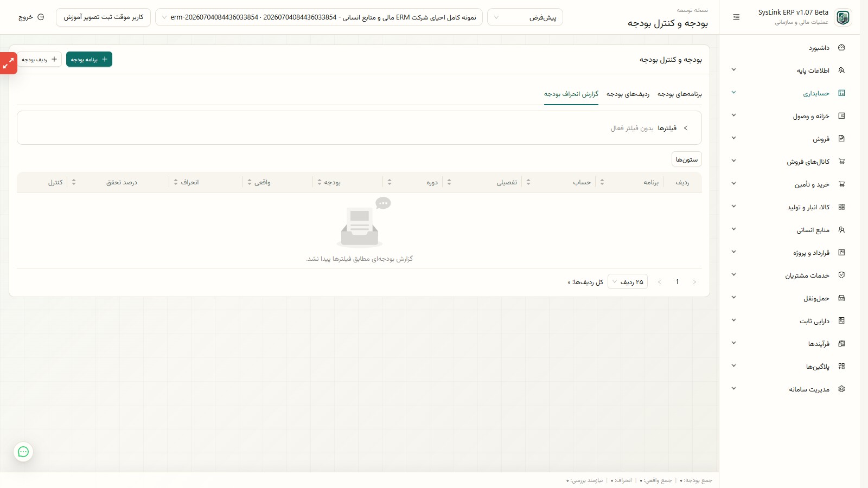Sort the واقعی column using its arrows
The height and width of the screenshot is (488, 868).
[x=250, y=182]
